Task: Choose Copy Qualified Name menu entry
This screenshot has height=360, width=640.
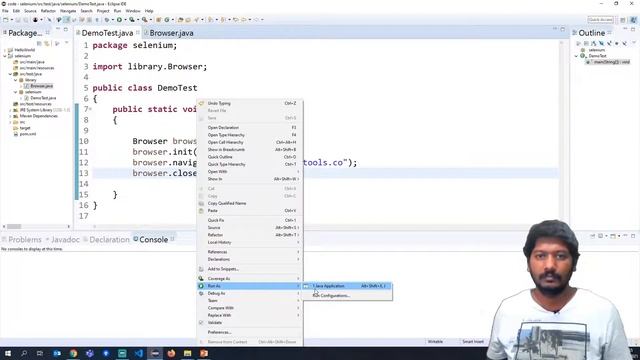Action: click(250, 203)
